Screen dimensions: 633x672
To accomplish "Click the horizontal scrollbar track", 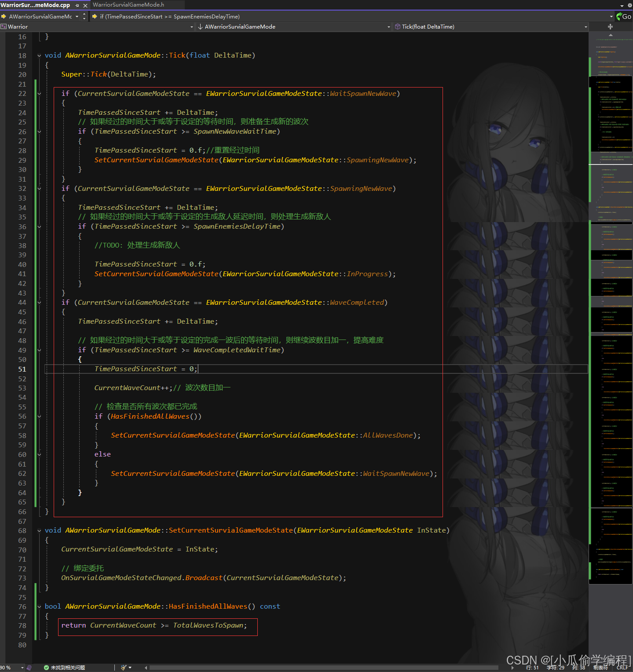I will pos(323,668).
